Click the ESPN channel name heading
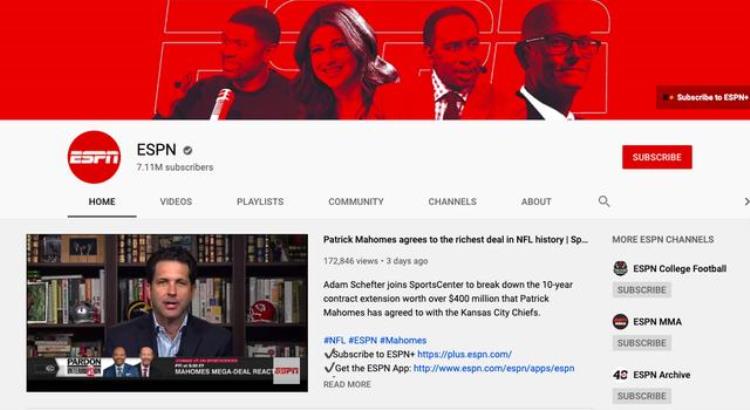The width and height of the screenshot is (750, 410). (156, 150)
